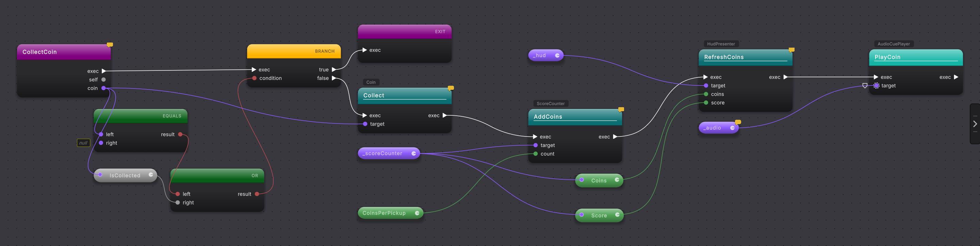Click the count port on AddCoins node
Viewport: 980px width, 246px height.
pyautogui.click(x=536, y=154)
